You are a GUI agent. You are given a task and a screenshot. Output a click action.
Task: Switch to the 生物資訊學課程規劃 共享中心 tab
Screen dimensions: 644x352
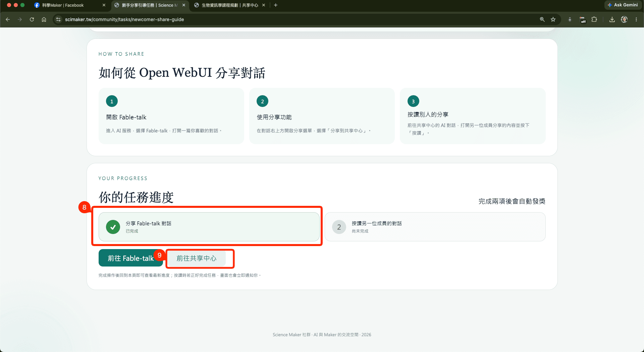229,5
